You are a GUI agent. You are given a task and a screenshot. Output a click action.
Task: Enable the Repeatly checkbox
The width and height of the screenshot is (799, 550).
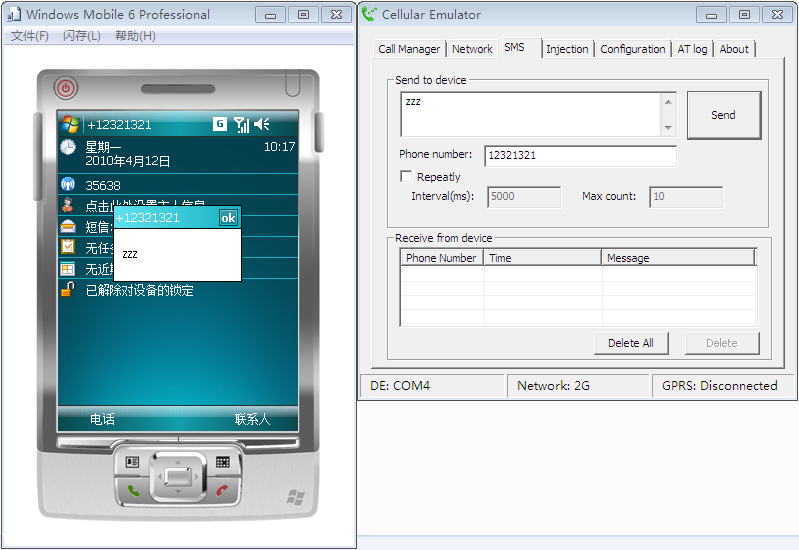[406, 176]
